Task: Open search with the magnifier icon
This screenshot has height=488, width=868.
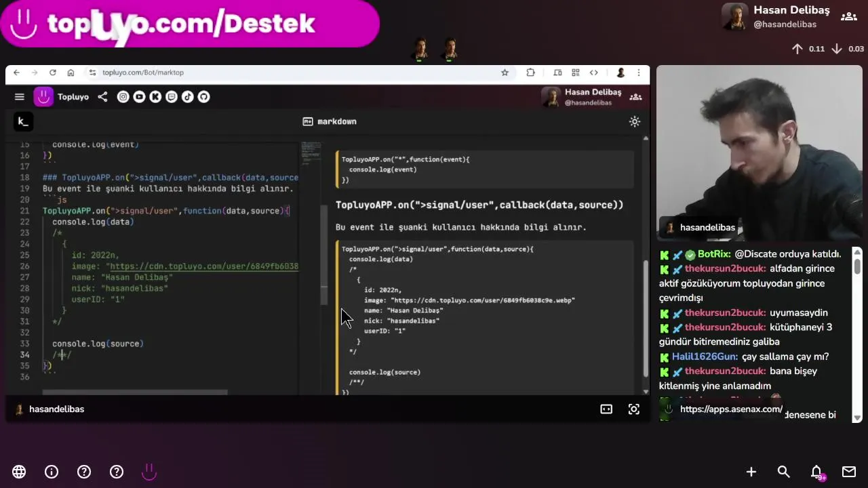Action: pos(784,472)
